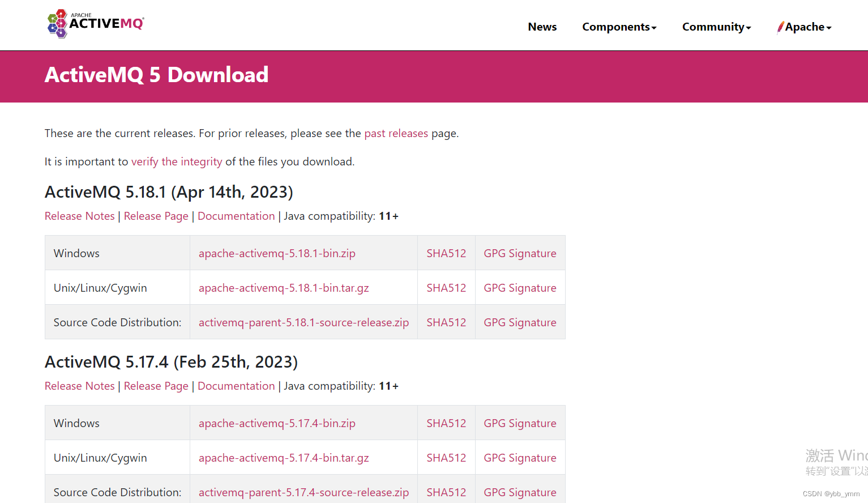Open the past releases link
This screenshot has height=503, width=868.
tap(396, 133)
